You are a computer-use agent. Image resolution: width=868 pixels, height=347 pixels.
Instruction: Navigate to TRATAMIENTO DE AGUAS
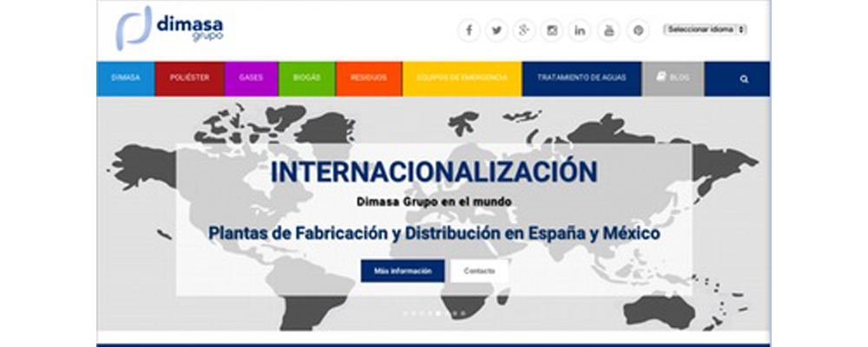tap(582, 78)
